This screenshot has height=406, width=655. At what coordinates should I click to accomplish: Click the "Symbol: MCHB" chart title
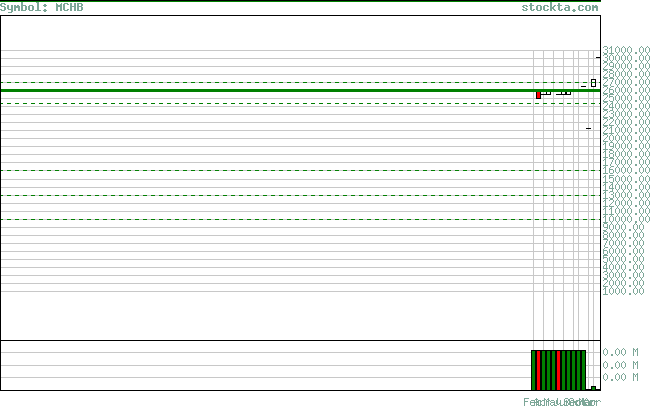[42, 8]
